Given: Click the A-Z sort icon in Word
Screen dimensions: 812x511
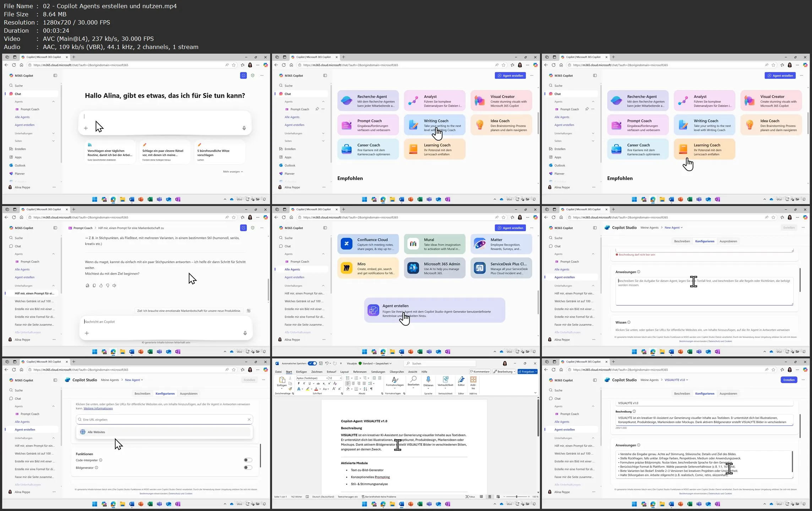Looking at the screenshot, I should [365, 389].
